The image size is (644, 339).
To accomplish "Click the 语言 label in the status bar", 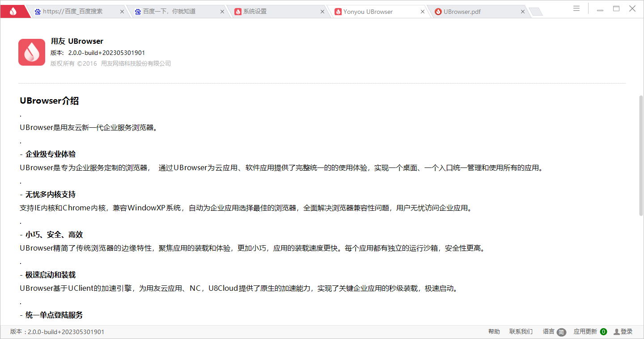I will tap(549, 332).
